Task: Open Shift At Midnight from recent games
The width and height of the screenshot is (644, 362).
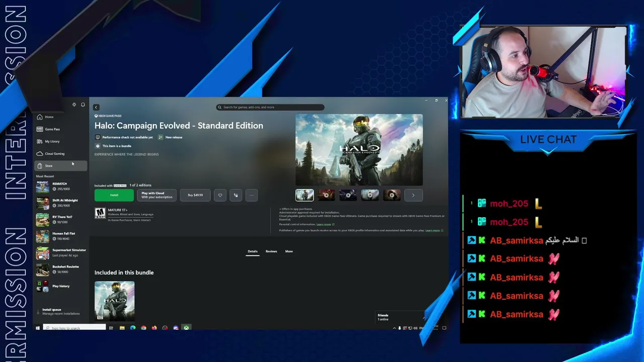Action: tap(60, 203)
